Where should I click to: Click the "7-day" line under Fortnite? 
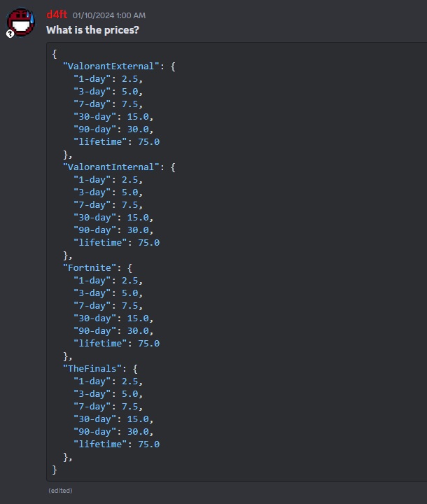point(108,305)
